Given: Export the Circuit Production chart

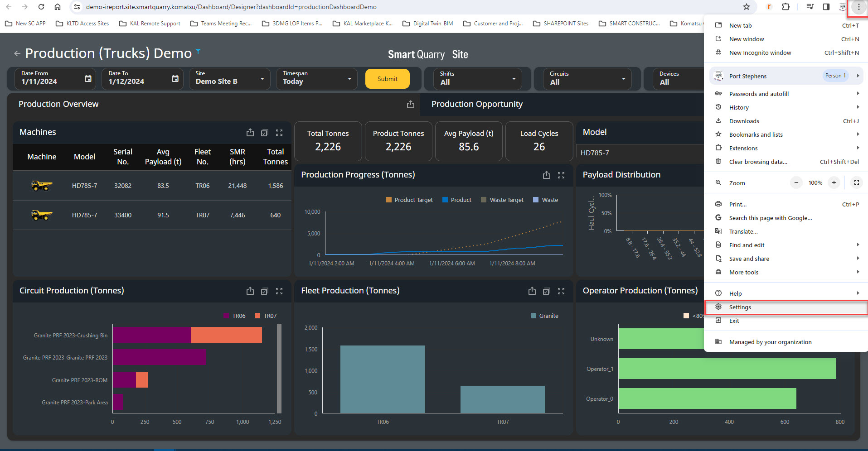Looking at the screenshot, I should [250, 291].
